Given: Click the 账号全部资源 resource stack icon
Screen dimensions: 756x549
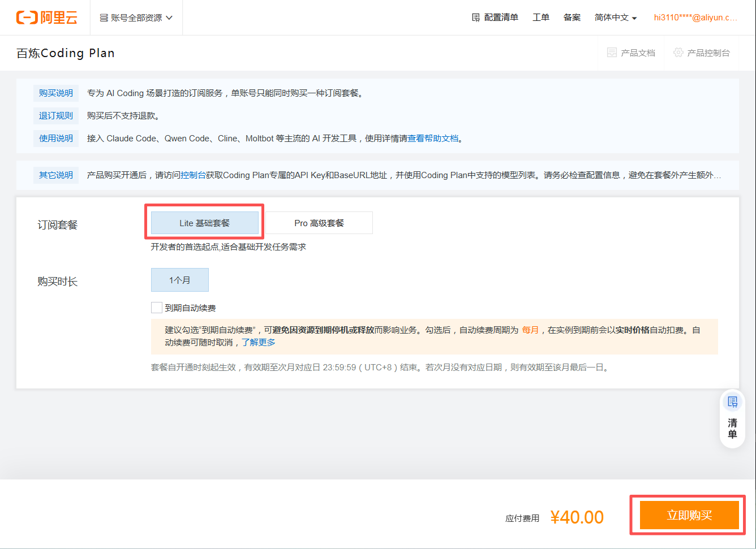Looking at the screenshot, I should point(104,18).
